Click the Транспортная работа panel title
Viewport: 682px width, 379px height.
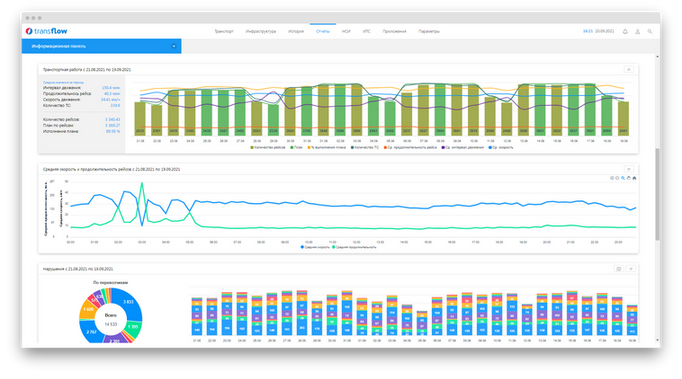click(87, 70)
